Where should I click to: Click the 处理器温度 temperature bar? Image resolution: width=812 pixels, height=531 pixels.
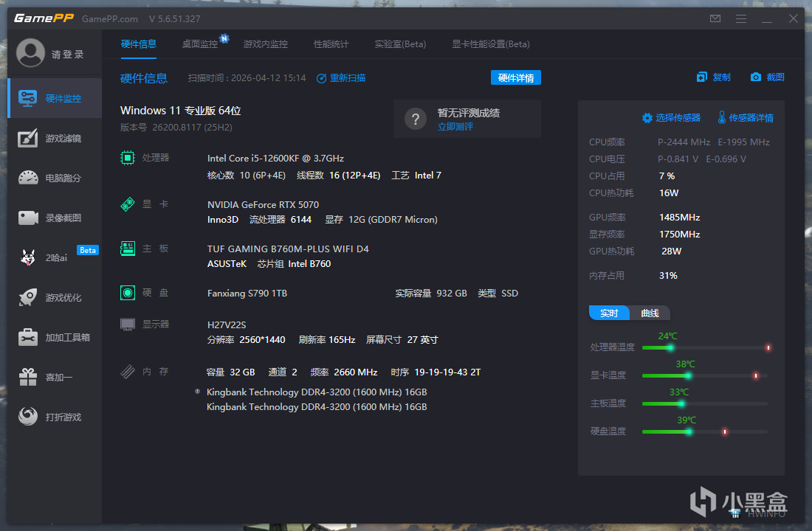[706, 347]
